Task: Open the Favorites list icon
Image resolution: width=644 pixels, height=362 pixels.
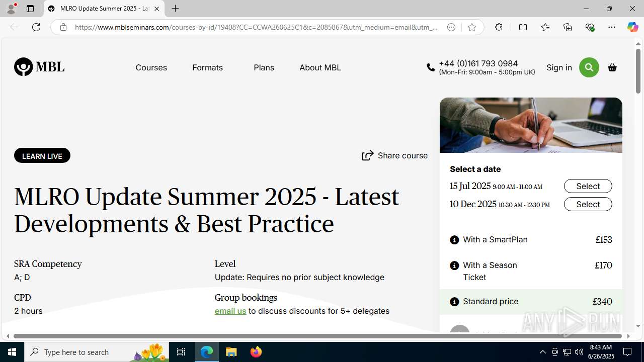Action: point(545,27)
